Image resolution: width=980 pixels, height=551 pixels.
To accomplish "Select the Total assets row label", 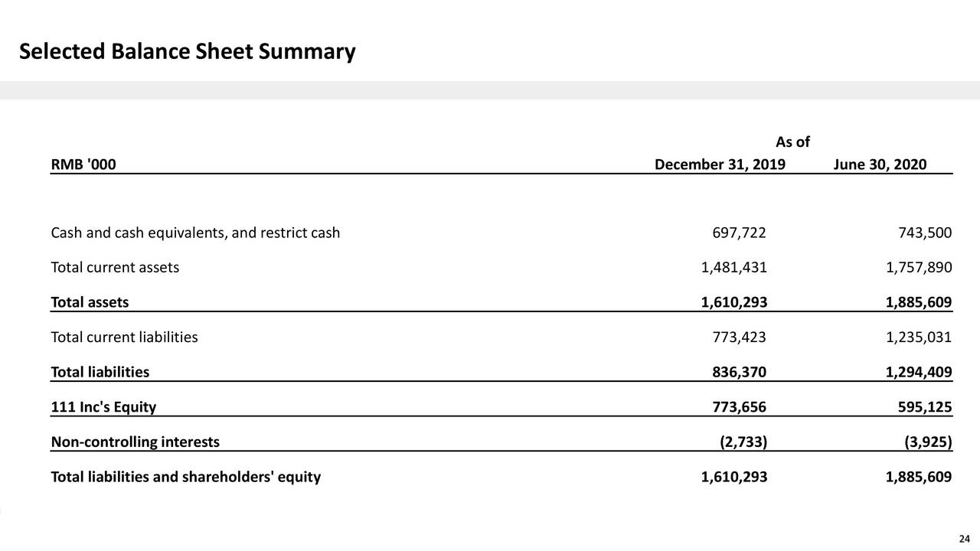I will (x=90, y=302).
